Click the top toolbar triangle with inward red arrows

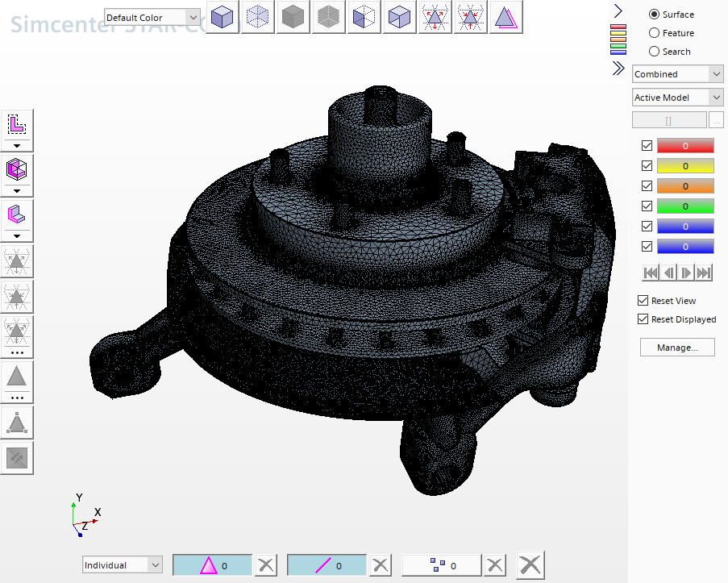coord(470,17)
